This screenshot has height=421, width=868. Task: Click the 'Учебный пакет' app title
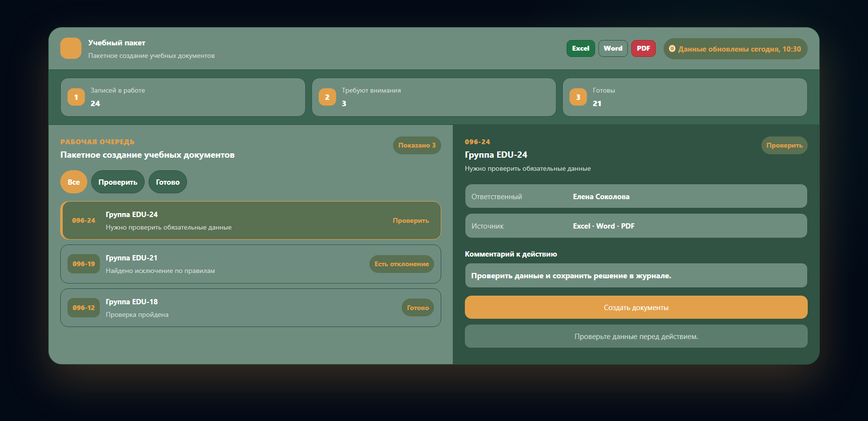pyautogui.click(x=117, y=43)
